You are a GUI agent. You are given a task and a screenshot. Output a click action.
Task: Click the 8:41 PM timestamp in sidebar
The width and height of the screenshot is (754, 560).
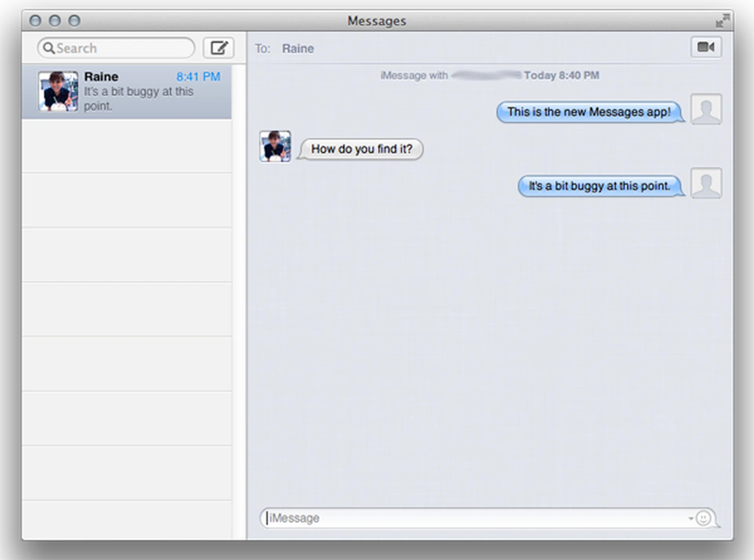click(x=198, y=77)
